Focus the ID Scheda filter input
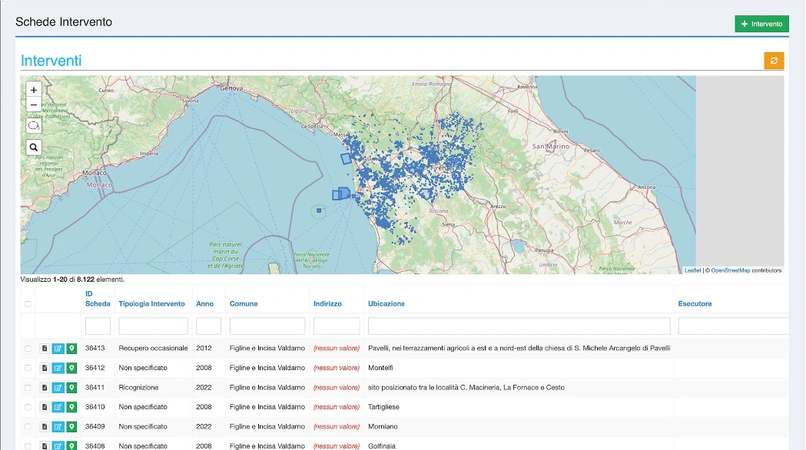 [98, 326]
